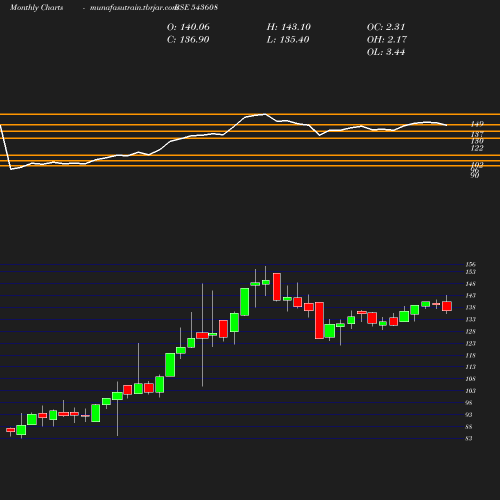Viewport: 500px width, 500px height.
Task: Click the 103 price axis label
Action: pos(470,391)
